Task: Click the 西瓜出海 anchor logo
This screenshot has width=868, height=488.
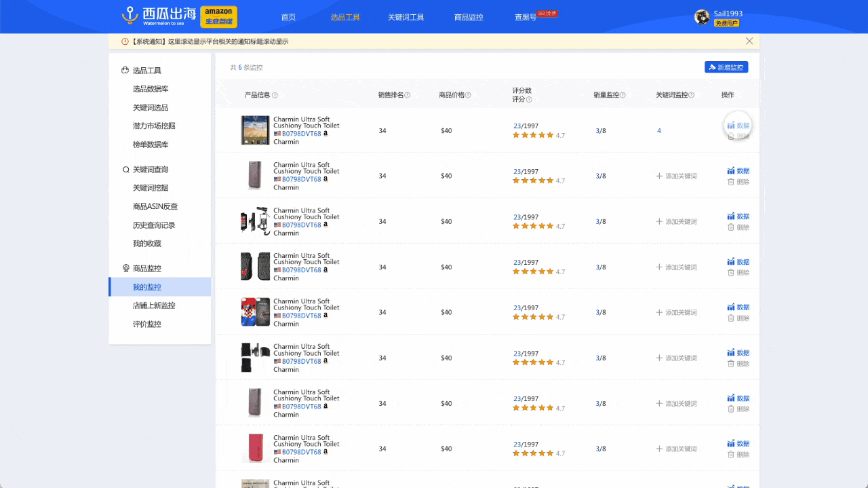Action: (160, 16)
